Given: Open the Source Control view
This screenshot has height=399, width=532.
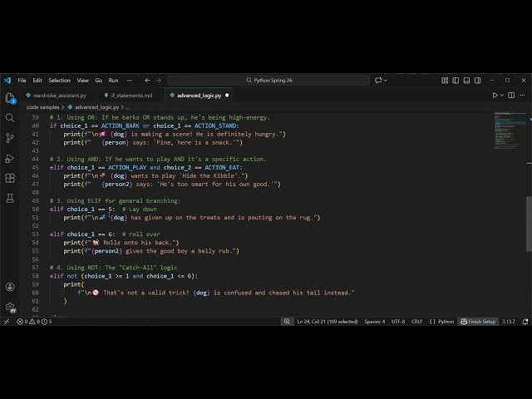Looking at the screenshot, I should pyautogui.click(x=10, y=138).
